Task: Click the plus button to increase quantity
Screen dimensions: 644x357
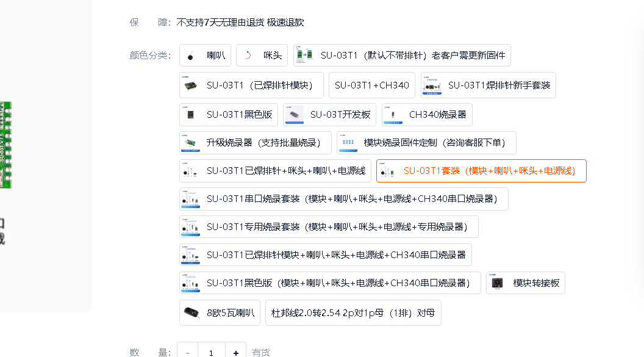Action: pyautogui.click(x=235, y=352)
